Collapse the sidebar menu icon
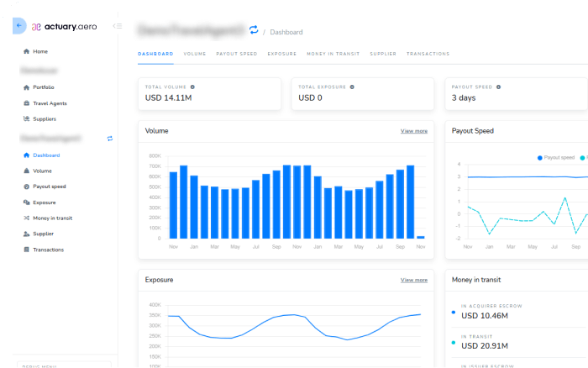588x368 pixels. click(118, 26)
